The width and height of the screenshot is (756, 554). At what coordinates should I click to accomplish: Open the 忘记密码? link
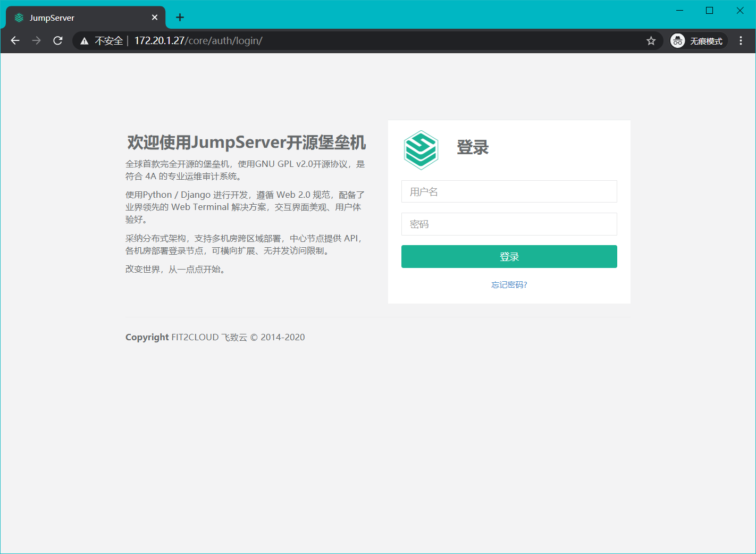(x=509, y=284)
